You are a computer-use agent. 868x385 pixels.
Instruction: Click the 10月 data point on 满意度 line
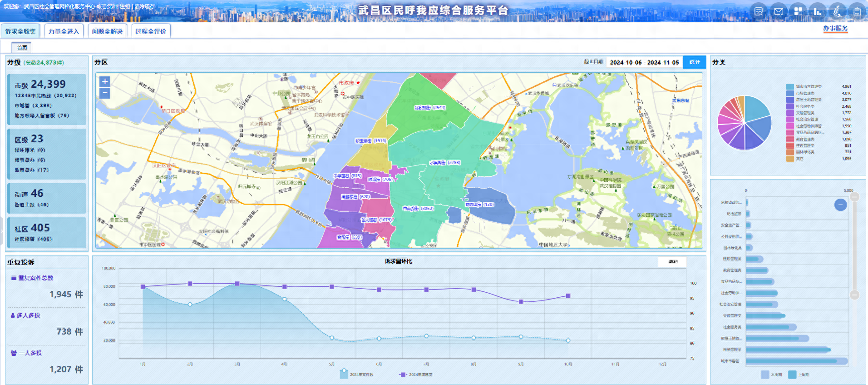tap(568, 296)
